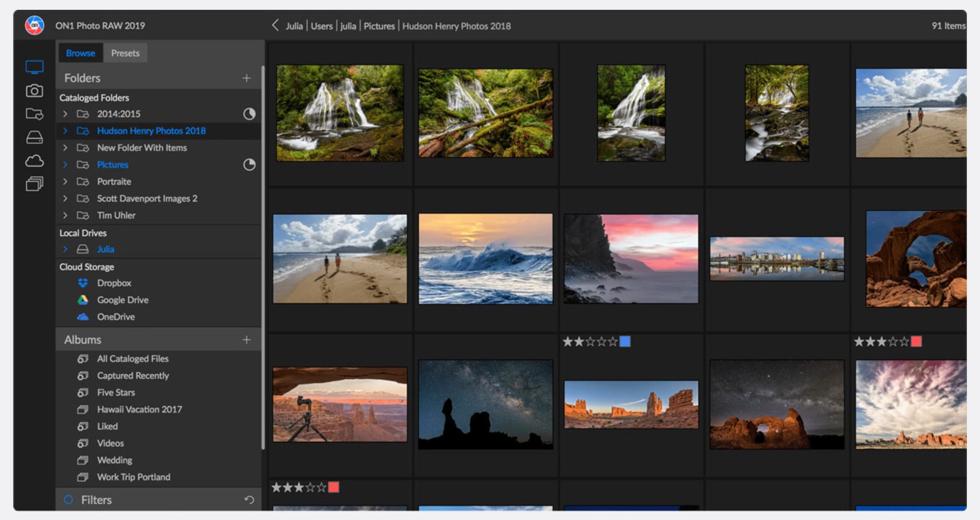
Task: Open the Google Drive cloud storage
Action: pyautogui.click(x=122, y=300)
